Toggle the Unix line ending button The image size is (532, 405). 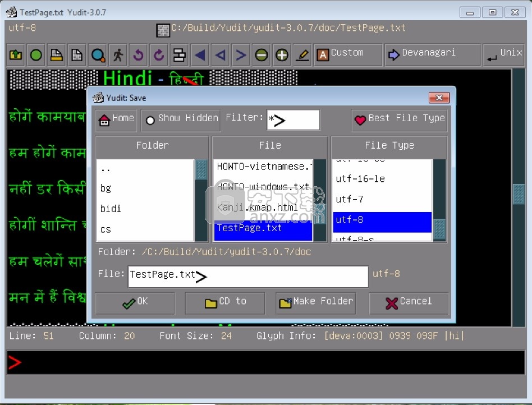point(505,54)
